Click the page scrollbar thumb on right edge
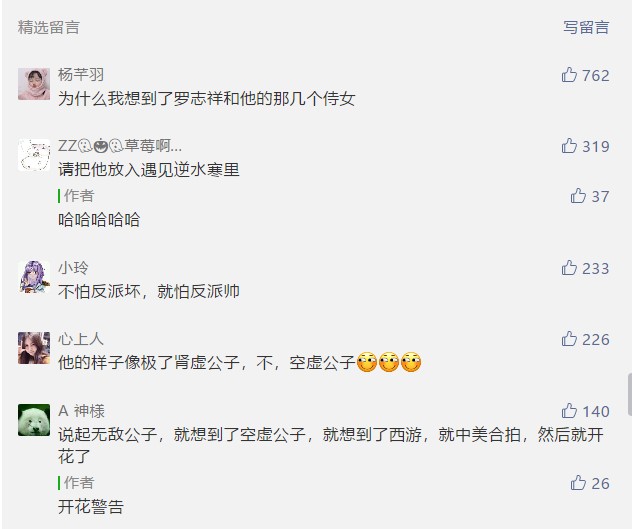The image size is (632, 529). [x=630, y=394]
